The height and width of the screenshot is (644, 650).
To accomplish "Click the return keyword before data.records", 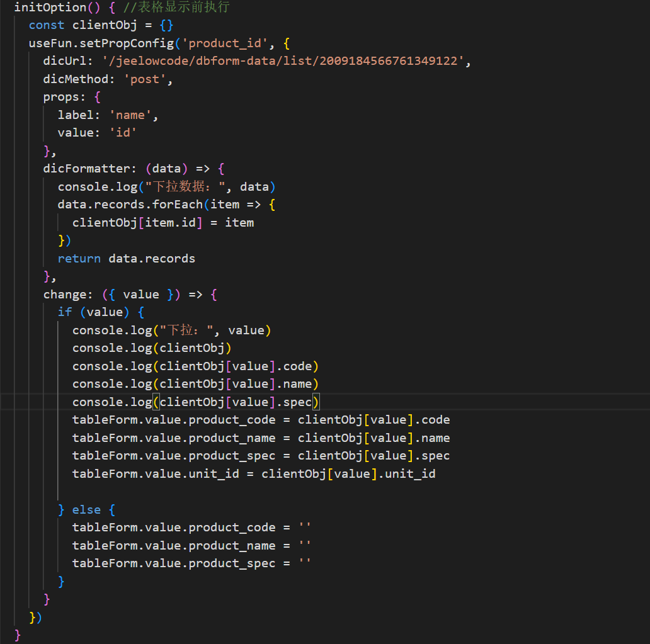I will (79, 259).
